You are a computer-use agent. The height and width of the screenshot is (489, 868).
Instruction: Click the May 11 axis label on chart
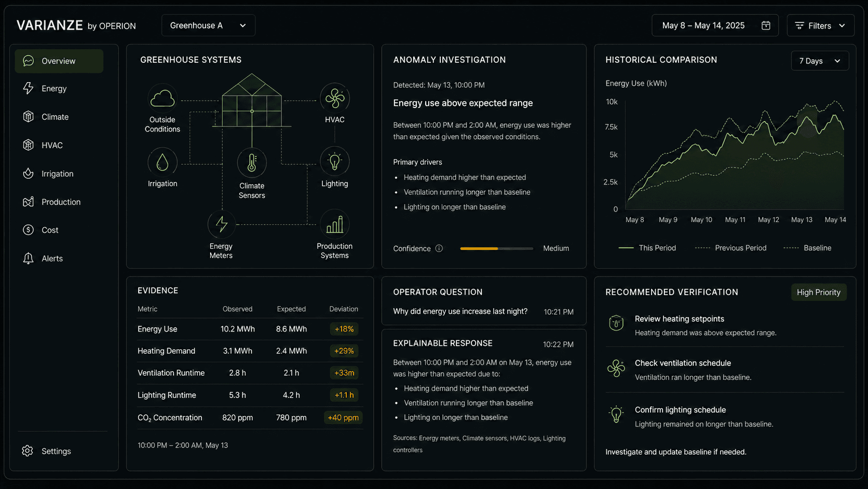[x=735, y=220]
